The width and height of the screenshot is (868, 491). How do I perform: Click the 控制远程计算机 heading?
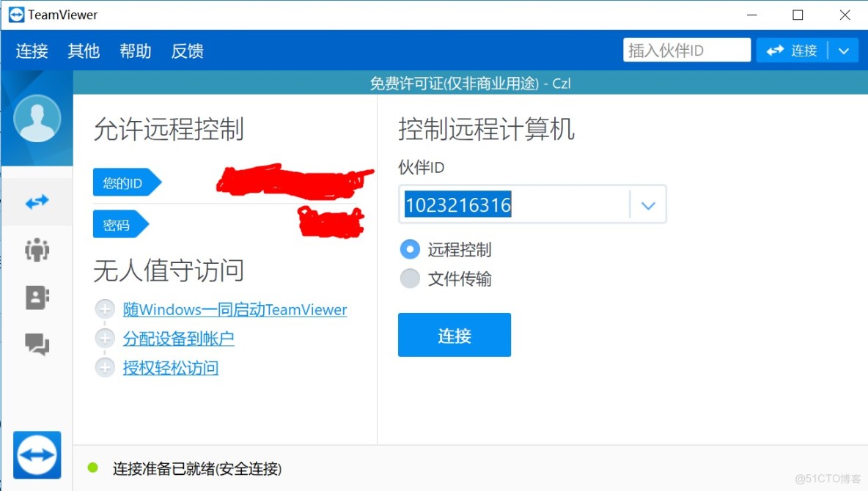(x=486, y=129)
